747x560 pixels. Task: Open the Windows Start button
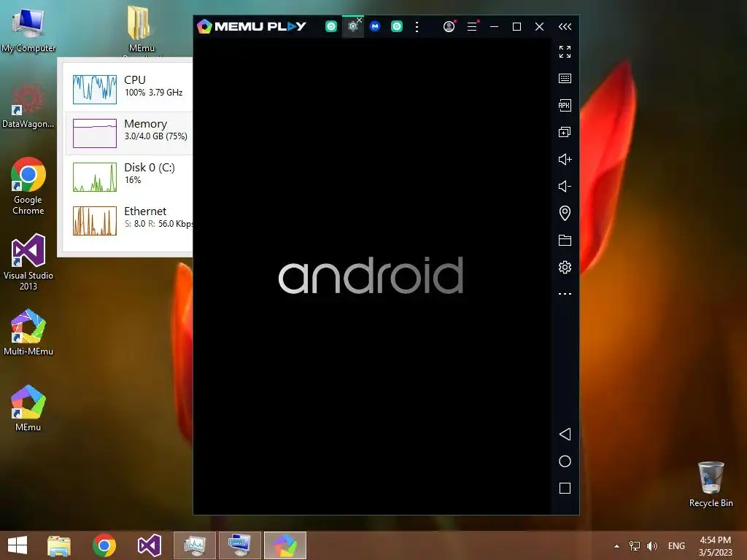coord(18,545)
